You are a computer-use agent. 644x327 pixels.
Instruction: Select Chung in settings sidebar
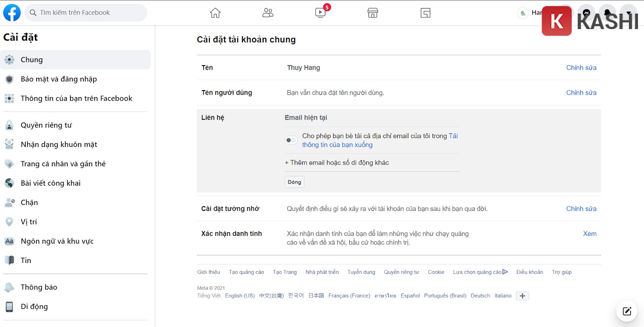[76, 60]
